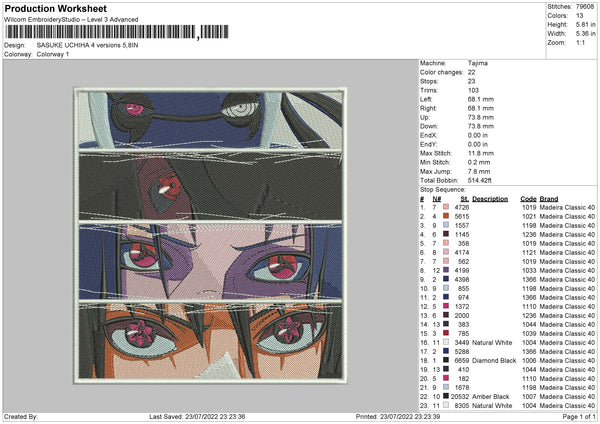Click the 'St.' column header
Screen dimensions: 600x424
coord(465,199)
